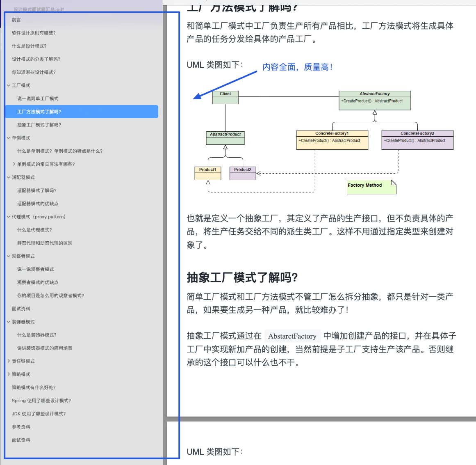Expand the 策略模式 section
Image resolution: width=476 pixels, height=465 pixels.
click(x=8, y=374)
